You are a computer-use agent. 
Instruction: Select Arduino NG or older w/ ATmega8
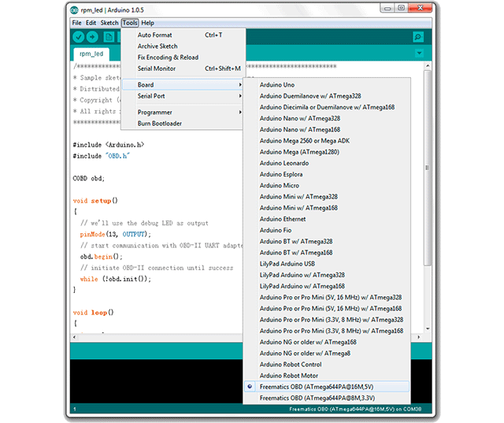[x=327, y=354]
